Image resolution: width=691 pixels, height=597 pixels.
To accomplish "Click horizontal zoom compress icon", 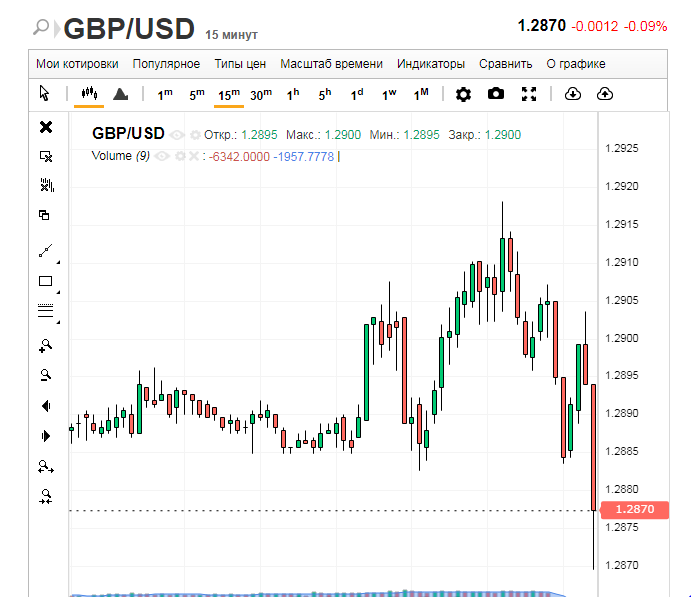I will click(x=46, y=497).
